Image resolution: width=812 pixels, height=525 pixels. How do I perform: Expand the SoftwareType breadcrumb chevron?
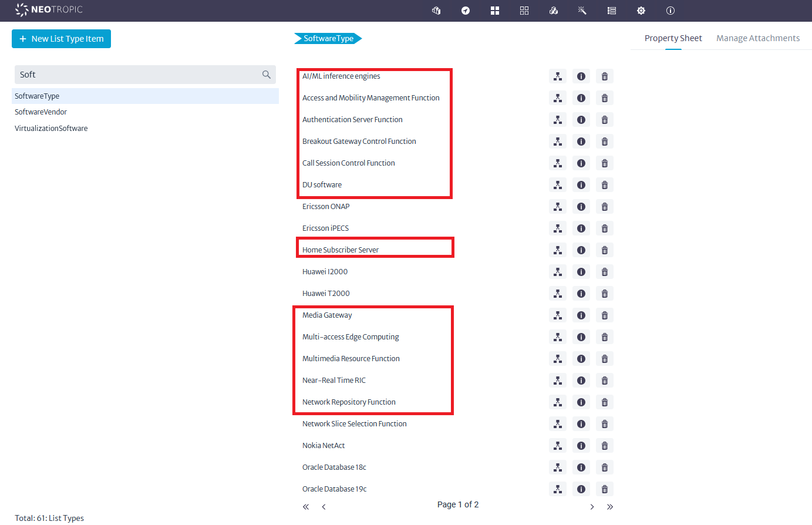coord(359,38)
